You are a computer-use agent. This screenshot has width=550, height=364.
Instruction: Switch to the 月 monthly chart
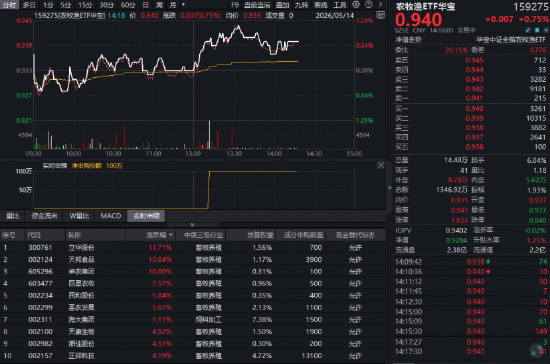[x=173, y=5]
